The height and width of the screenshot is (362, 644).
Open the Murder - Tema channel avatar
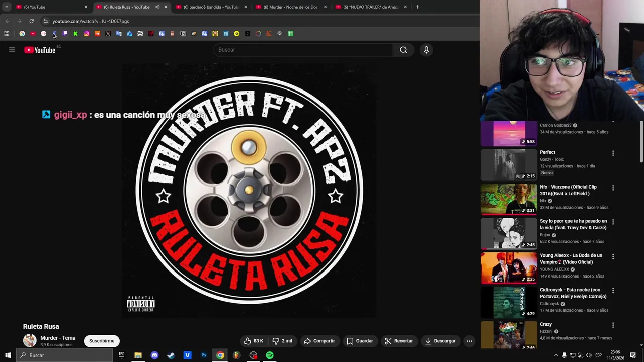point(30,341)
